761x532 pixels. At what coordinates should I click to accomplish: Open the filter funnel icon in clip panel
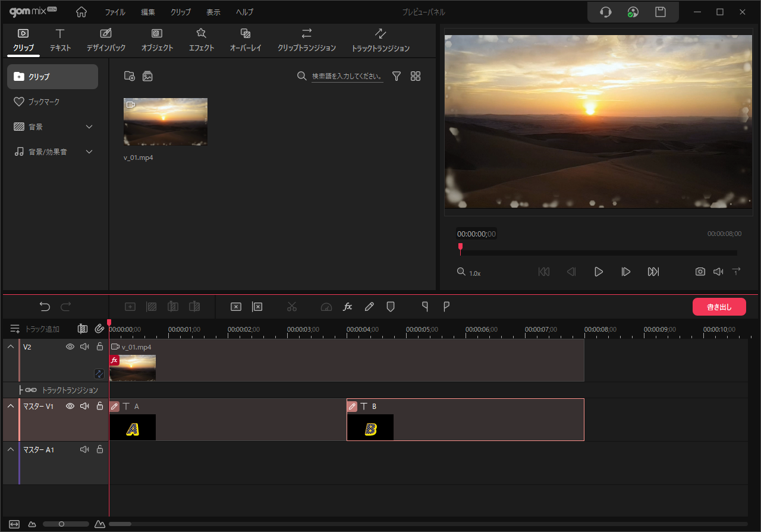(397, 76)
